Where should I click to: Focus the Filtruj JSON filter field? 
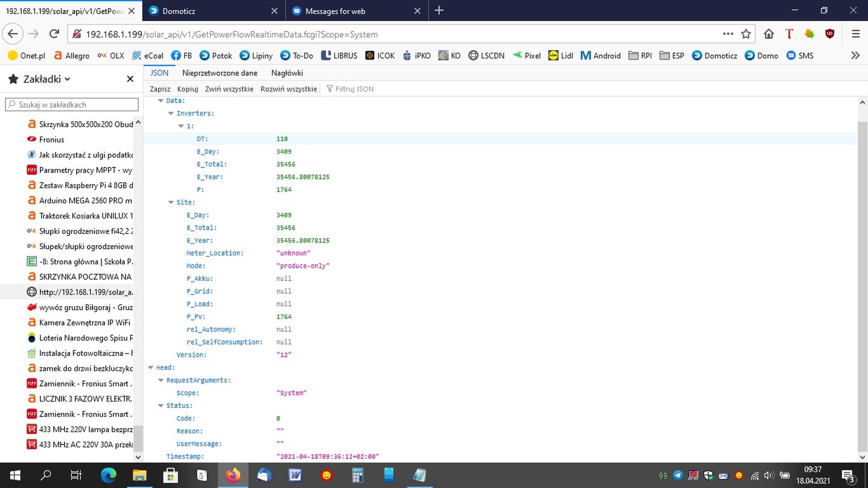click(x=354, y=89)
